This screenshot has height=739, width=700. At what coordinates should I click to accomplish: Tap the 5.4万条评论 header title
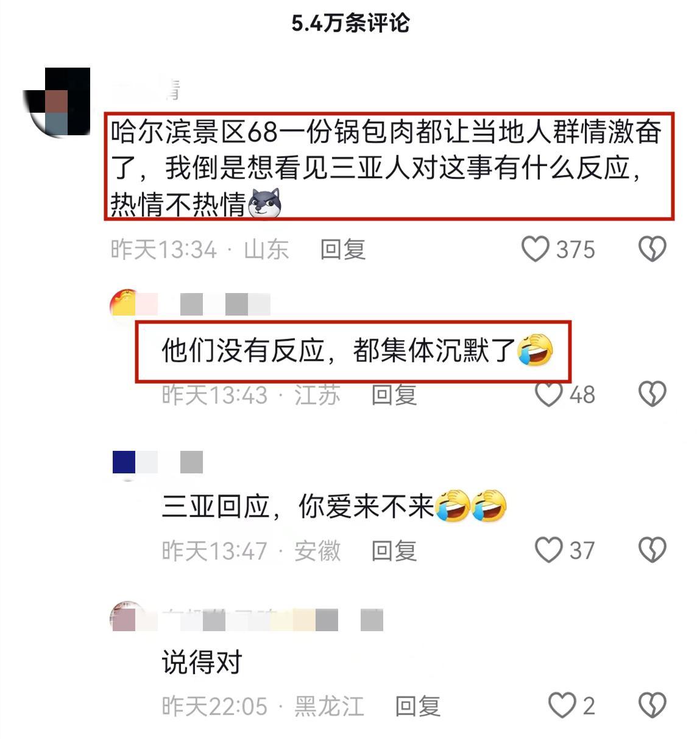pos(350,23)
